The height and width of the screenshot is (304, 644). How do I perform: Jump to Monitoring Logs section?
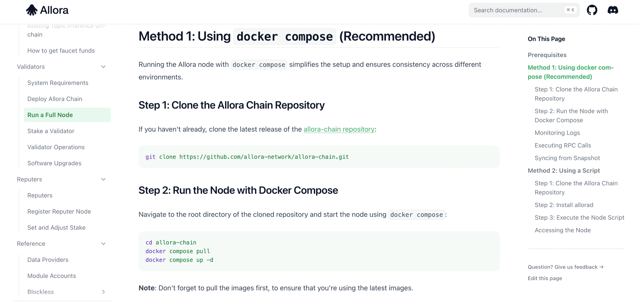click(557, 133)
